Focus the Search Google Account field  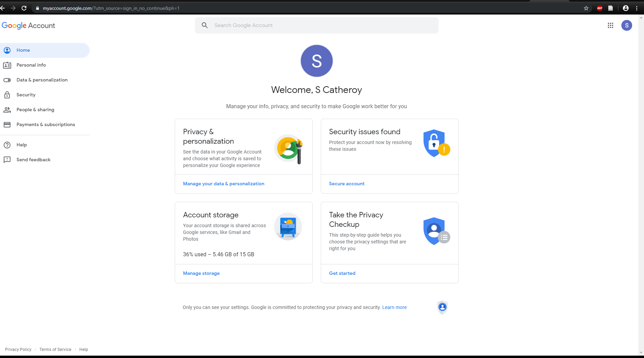point(317,25)
